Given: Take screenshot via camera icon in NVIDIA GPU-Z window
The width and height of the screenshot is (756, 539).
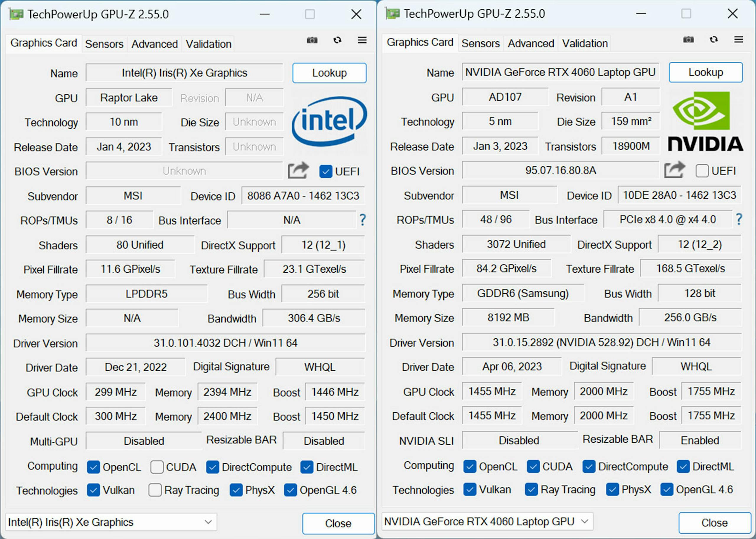Looking at the screenshot, I should point(688,40).
